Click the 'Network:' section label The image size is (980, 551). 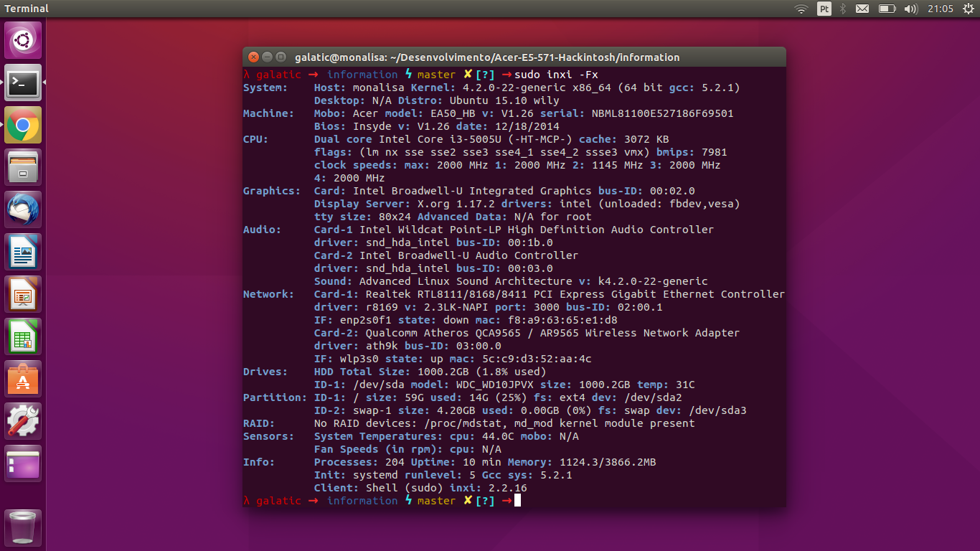pyautogui.click(x=269, y=294)
